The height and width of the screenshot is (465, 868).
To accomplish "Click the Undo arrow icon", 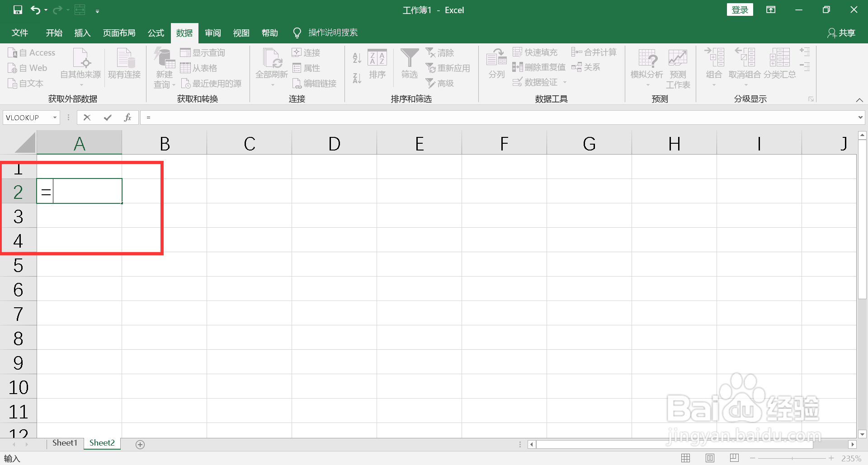I will 35,10.
